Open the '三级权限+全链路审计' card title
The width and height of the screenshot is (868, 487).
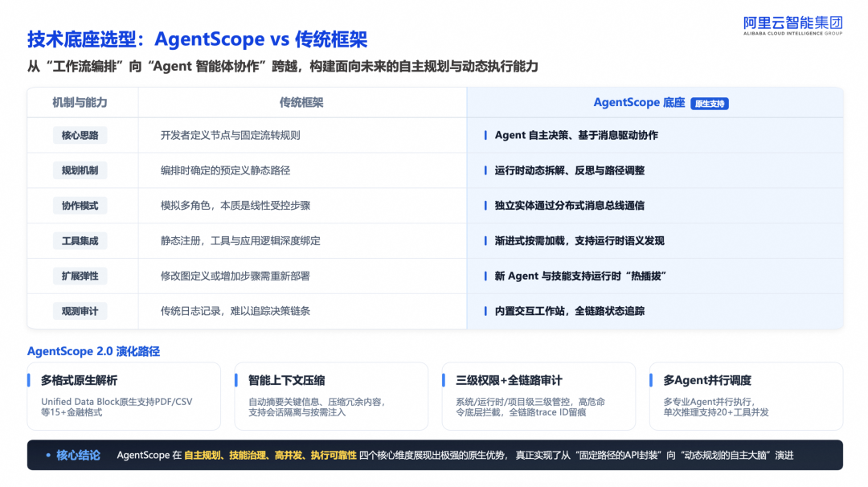point(509,380)
